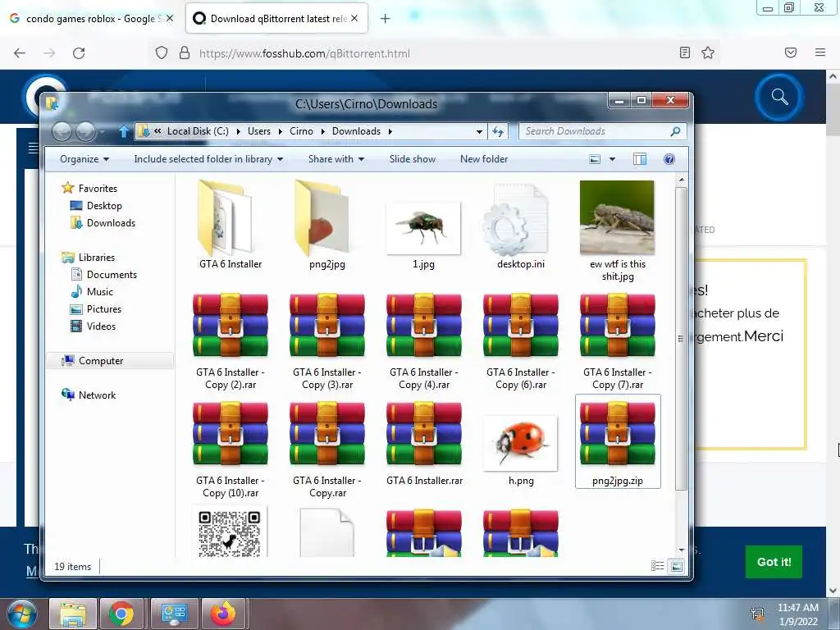Open a new Firefox tab

385,19
